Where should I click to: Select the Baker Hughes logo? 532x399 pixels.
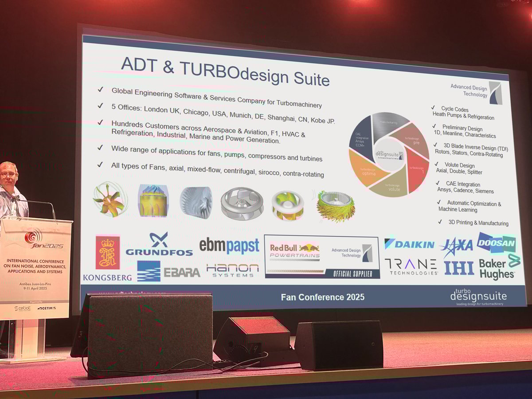point(500,267)
